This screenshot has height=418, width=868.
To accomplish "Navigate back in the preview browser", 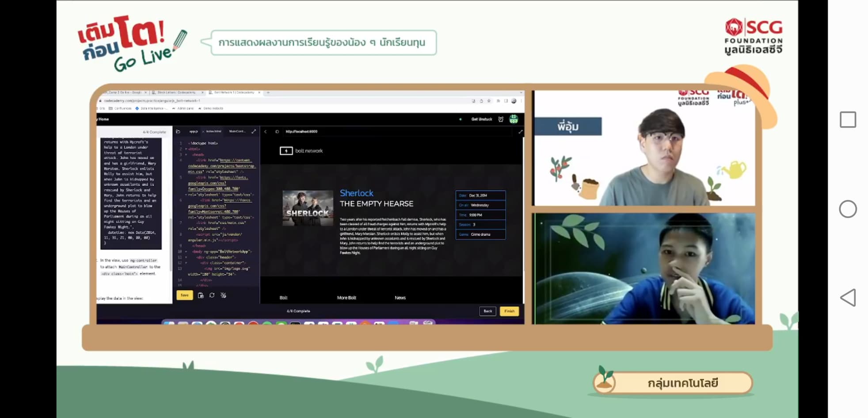I will pos(266,131).
